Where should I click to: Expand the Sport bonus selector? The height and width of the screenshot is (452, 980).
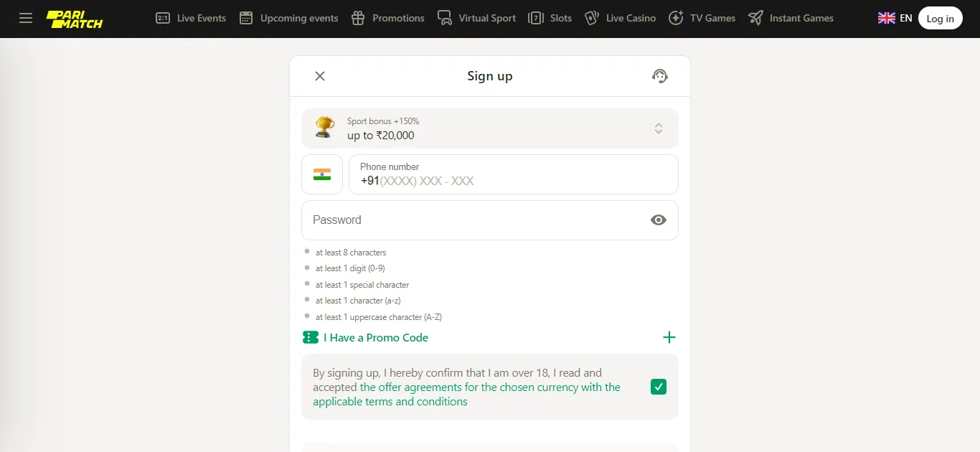(x=658, y=128)
